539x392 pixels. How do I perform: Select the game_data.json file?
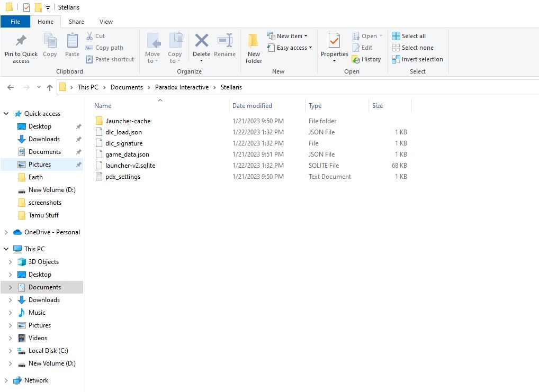pyautogui.click(x=127, y=154)
